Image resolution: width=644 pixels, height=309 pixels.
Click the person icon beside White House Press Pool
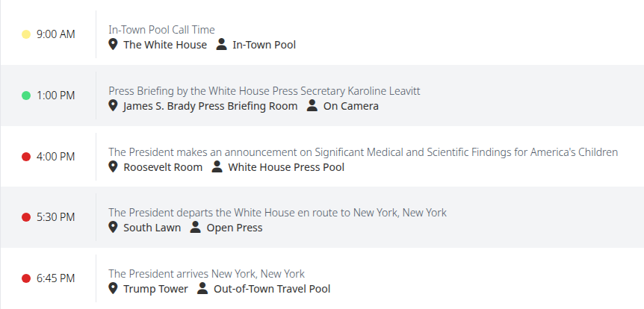[217, 166]
